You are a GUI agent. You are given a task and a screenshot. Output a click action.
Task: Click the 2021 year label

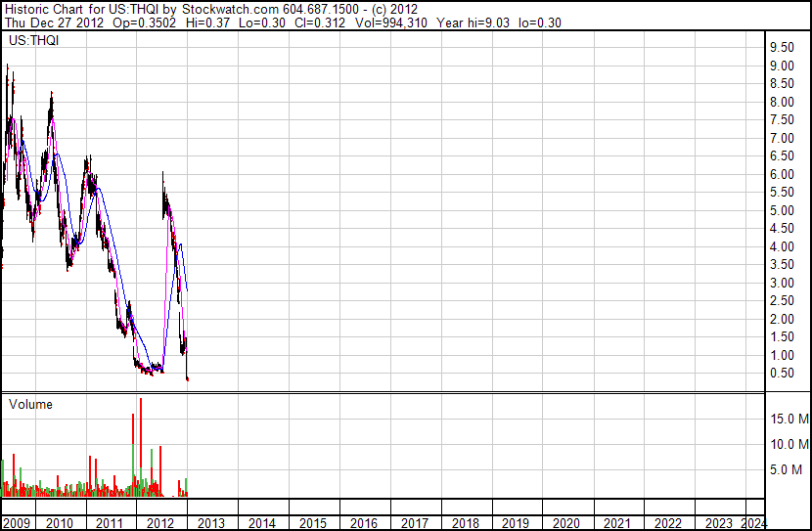tap(617, 523)
